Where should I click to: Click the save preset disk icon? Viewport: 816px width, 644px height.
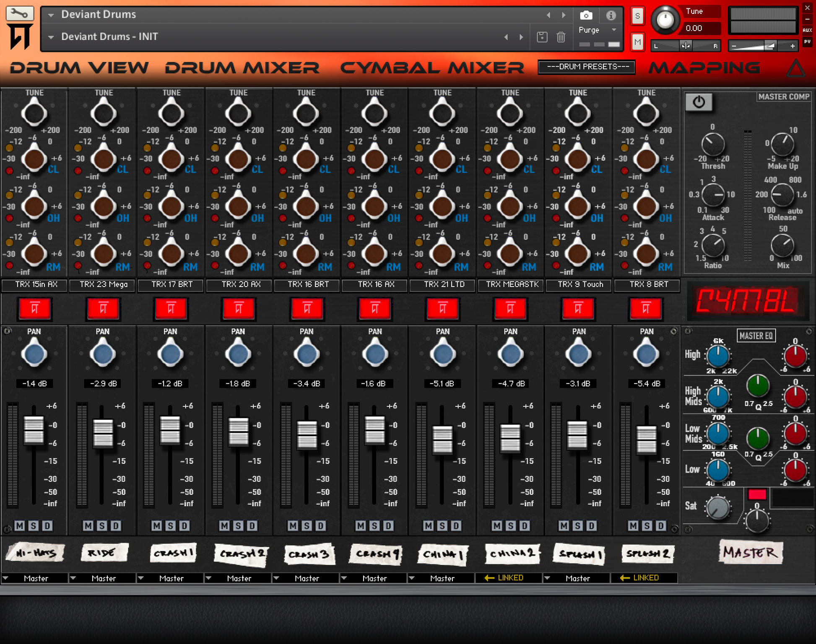pyautogui.click(x=542, y=37)
